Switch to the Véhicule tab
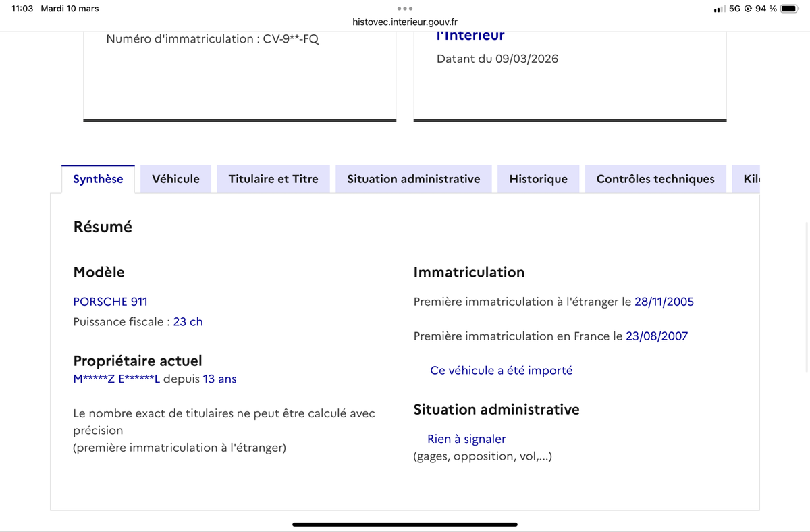The width and height of the screenshot is (810, 532). pyautogui.click(x=175, y=179)
